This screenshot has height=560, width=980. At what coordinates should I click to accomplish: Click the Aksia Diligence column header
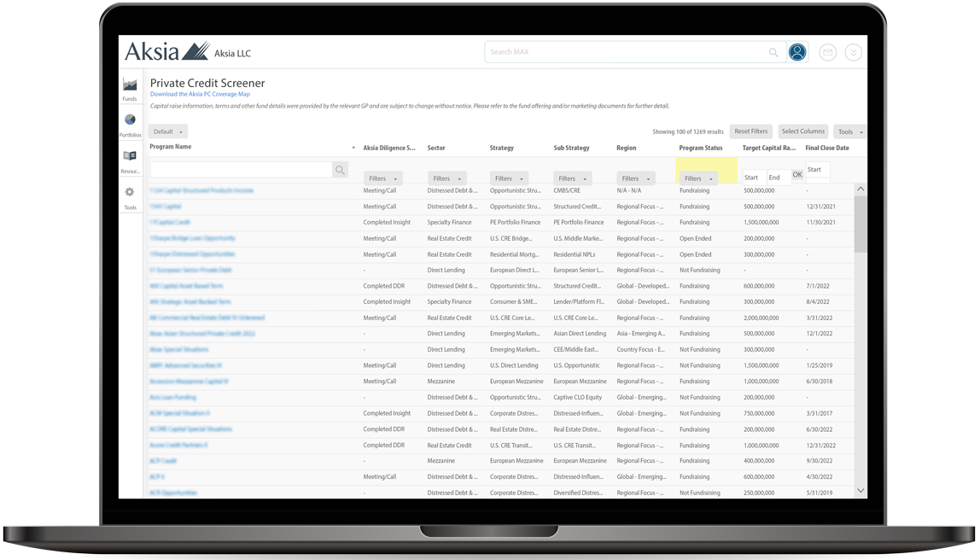tap(389, 149)
